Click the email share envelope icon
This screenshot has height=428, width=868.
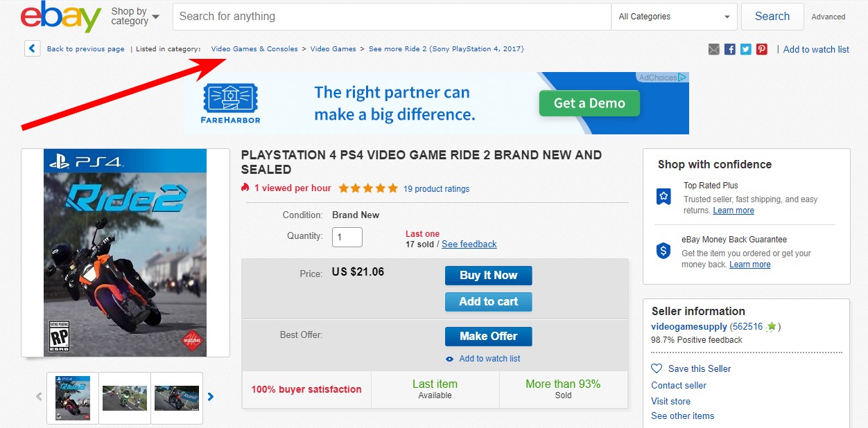pos(714,49)
